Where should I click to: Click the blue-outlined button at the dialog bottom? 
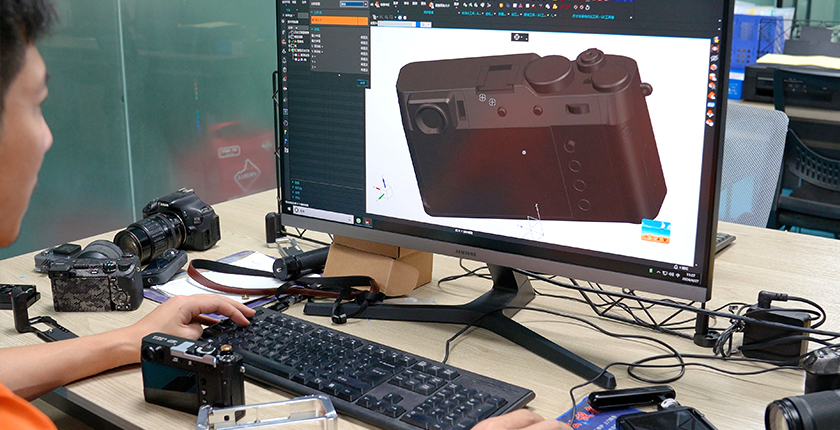(x=363, y=83)
